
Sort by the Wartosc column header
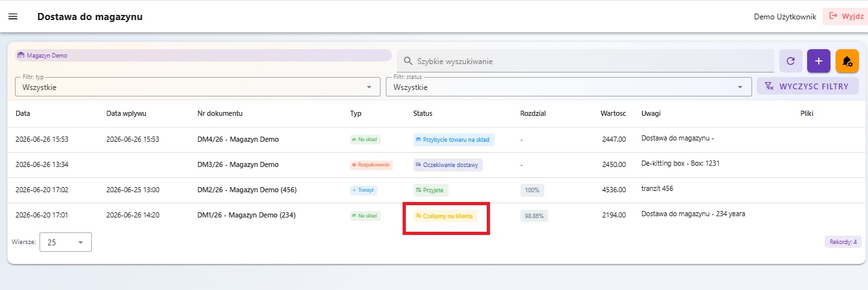(613, 113)
